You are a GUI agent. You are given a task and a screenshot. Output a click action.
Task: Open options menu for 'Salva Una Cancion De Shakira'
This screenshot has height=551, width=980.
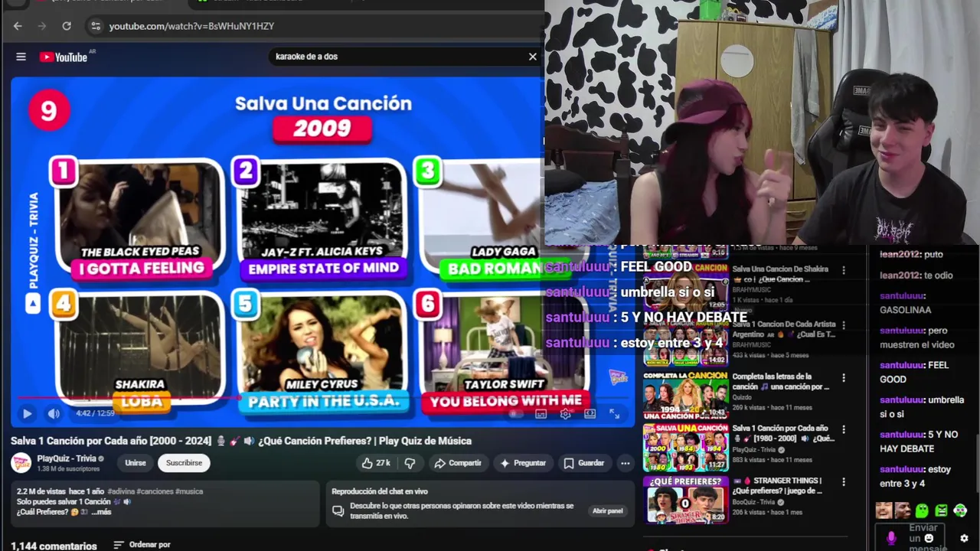pyautogui.click(x=844, y=270)
